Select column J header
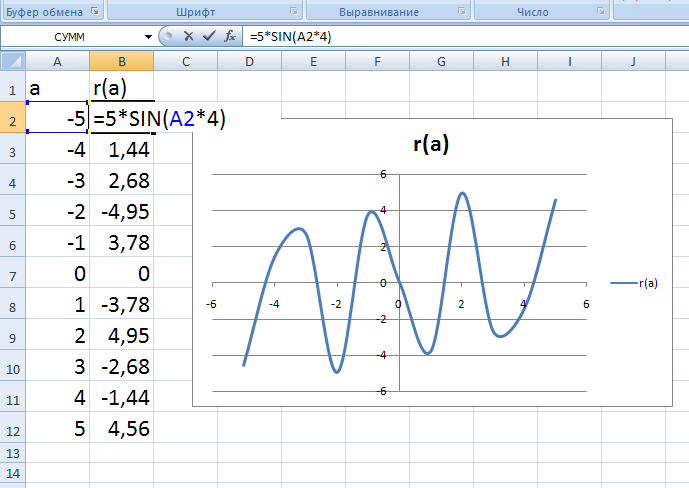 click(x=633, y=61)
